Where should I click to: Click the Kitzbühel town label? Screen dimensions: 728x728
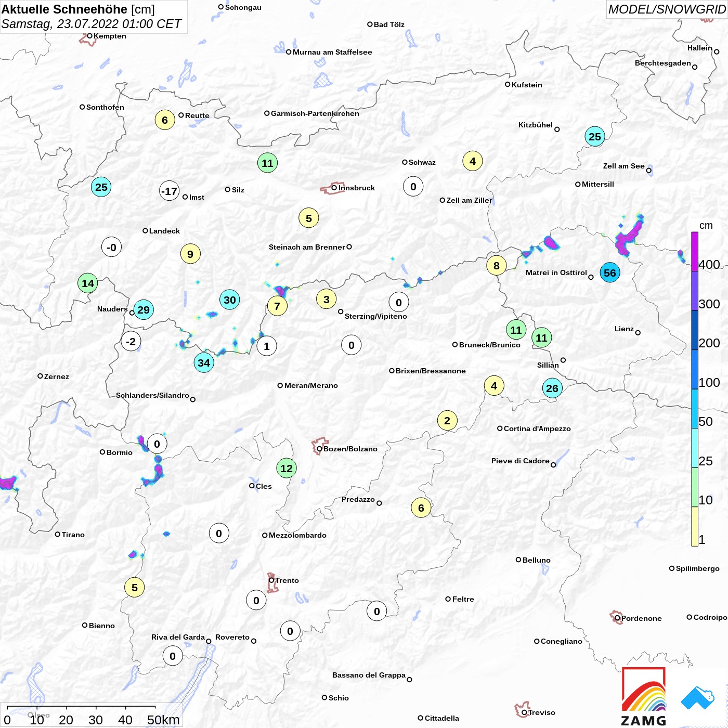(x=536, y=125)
